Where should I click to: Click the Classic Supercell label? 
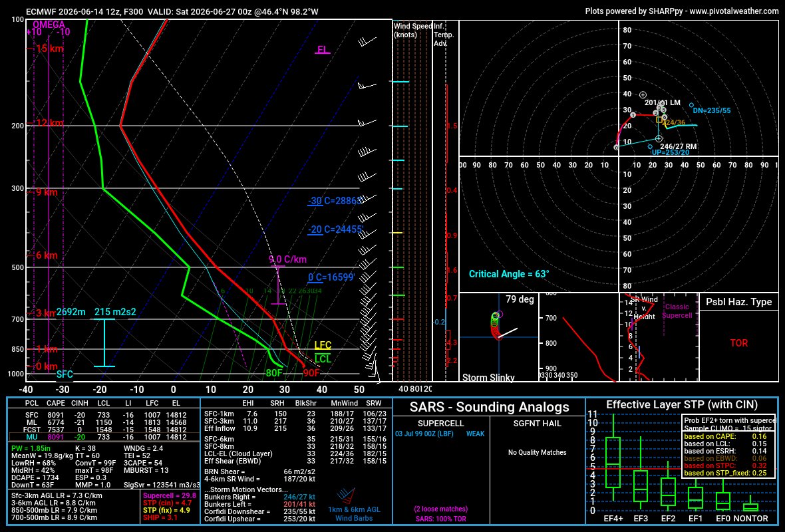coord(677,311)
